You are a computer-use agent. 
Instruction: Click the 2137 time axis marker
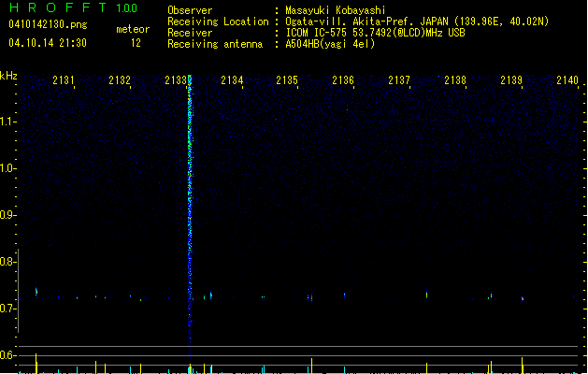399,80
